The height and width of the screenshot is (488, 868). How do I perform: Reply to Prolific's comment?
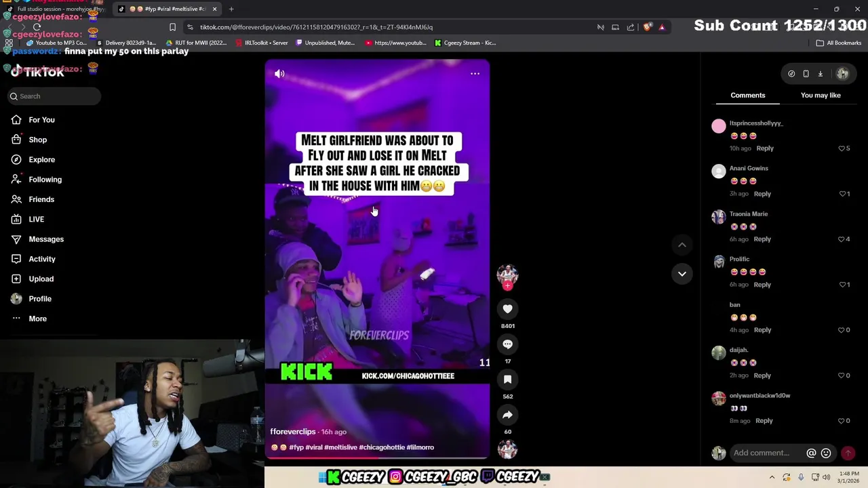coord(762,285)
